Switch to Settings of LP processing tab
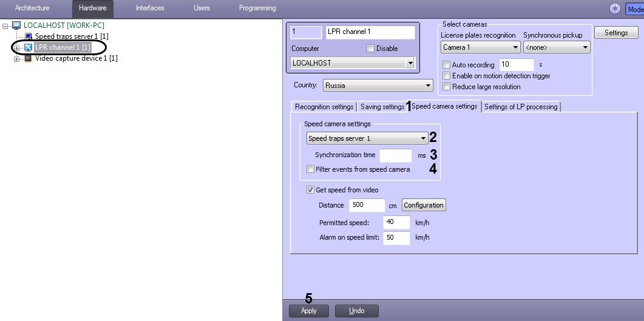Image resolution: width=644 pixels, height=321 pixels. coord(521,107)
